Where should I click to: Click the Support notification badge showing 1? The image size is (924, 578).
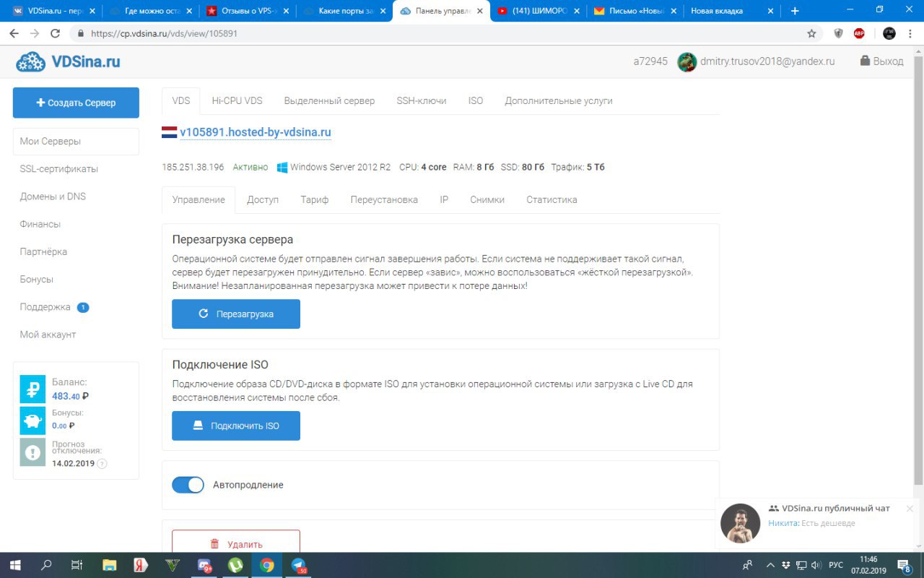[x=83, y=307]
